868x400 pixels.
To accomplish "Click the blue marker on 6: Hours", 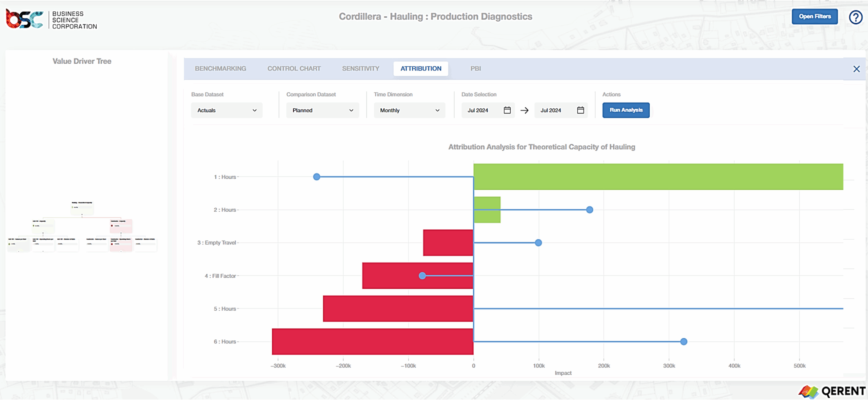I will point(684,342).
